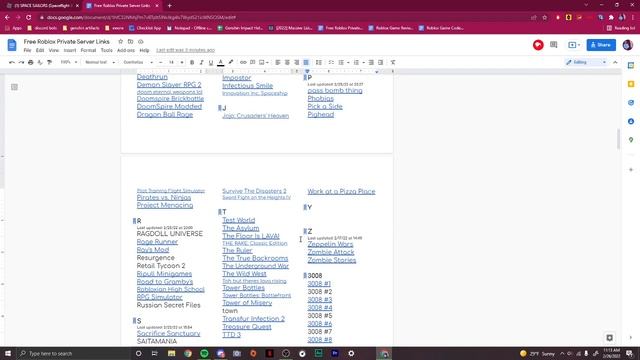640x360 pixels.
Task: Open the Editing mode dropdown
Action: pyautogui.click(x=587, y=62)
